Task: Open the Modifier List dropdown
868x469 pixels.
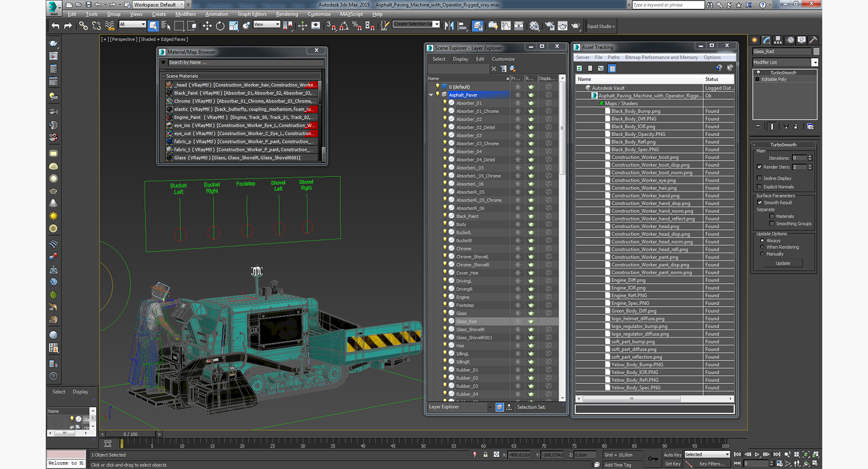Action: click(815, 62)
